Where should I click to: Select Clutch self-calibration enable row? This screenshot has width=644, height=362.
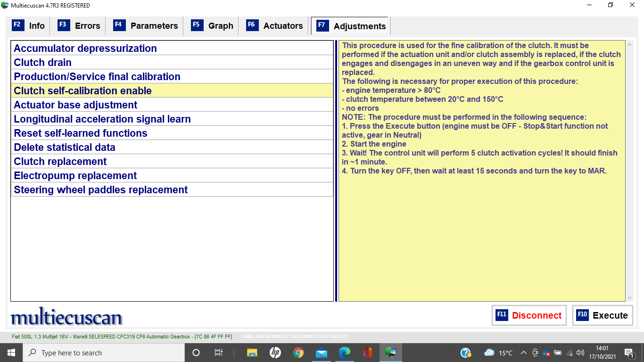click(172, 90)
